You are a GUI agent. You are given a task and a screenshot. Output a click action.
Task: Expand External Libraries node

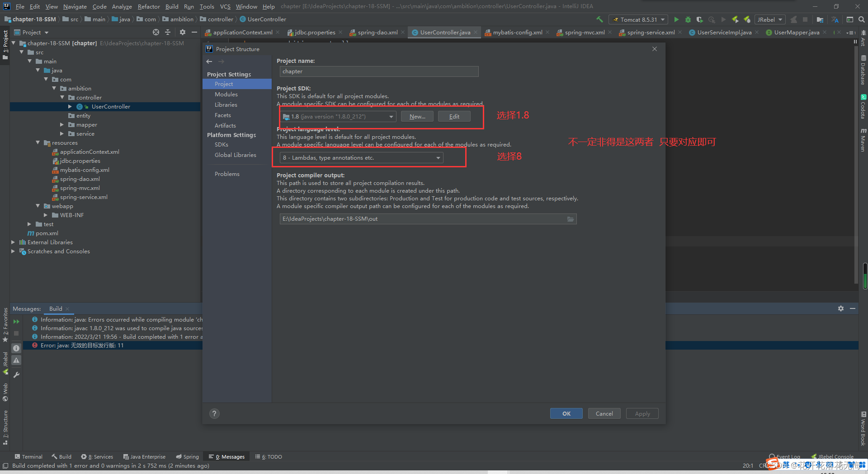click(13, 242)
